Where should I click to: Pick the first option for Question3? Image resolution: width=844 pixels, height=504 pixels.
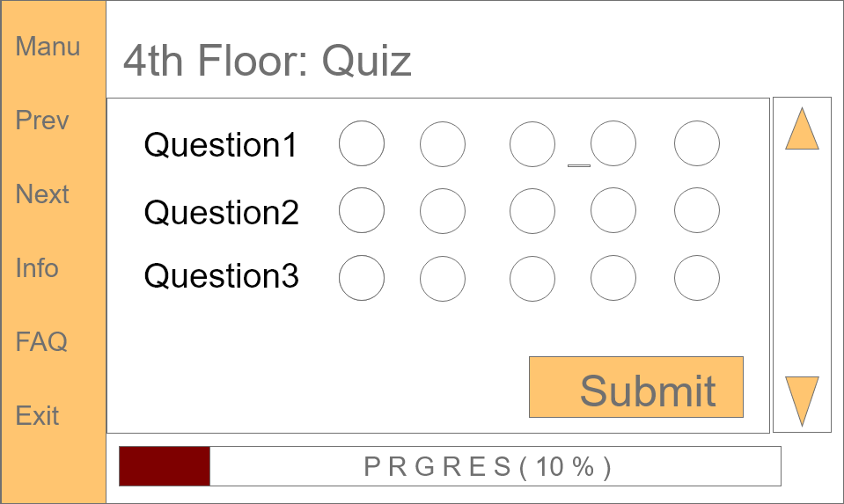(362, 278)
